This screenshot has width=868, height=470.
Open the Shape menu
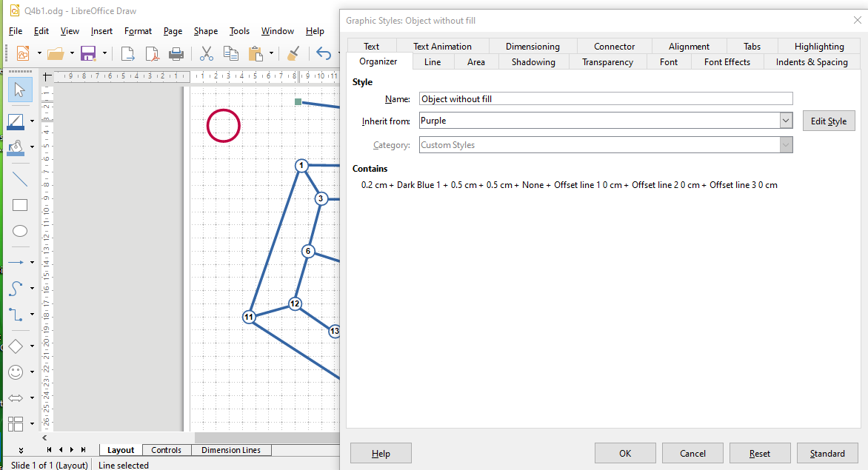pyautogui.click(x=205, y=31)
